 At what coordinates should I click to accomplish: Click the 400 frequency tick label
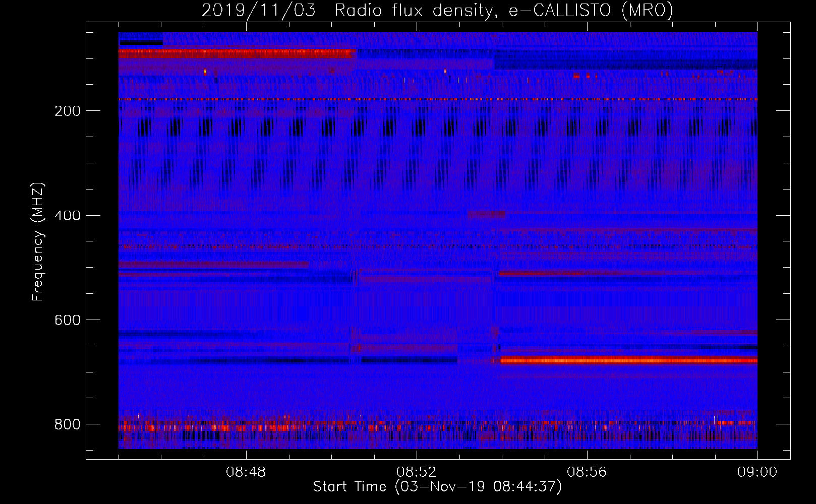[x=67, y=216]
